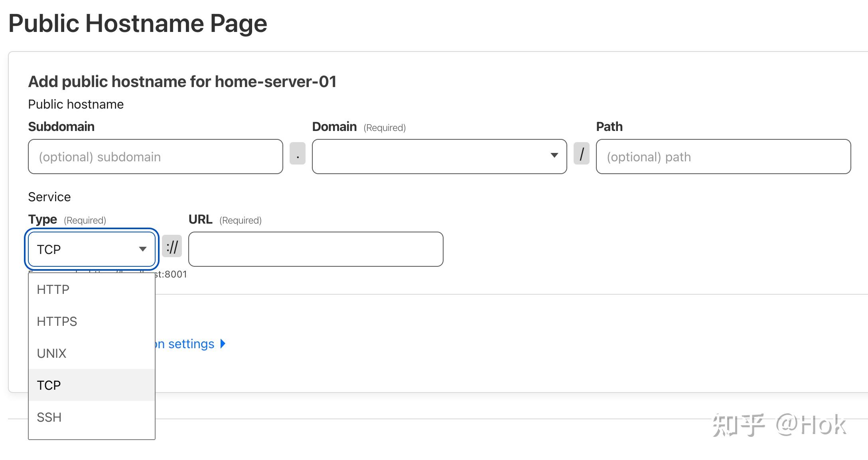Click the Type dropdown caret next to TCP

[x=142, y=249]
